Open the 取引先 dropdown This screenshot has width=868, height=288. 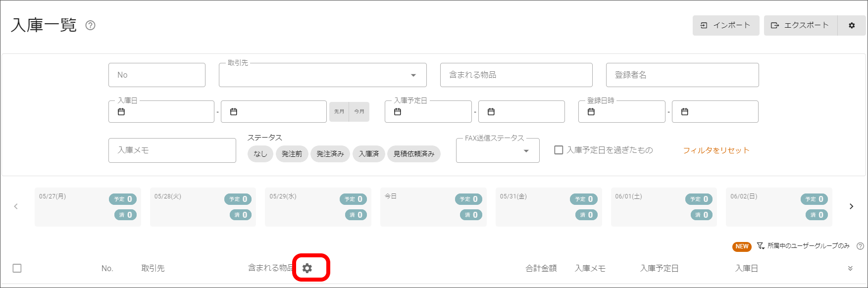pyautogui.click(x=322, y=75)
